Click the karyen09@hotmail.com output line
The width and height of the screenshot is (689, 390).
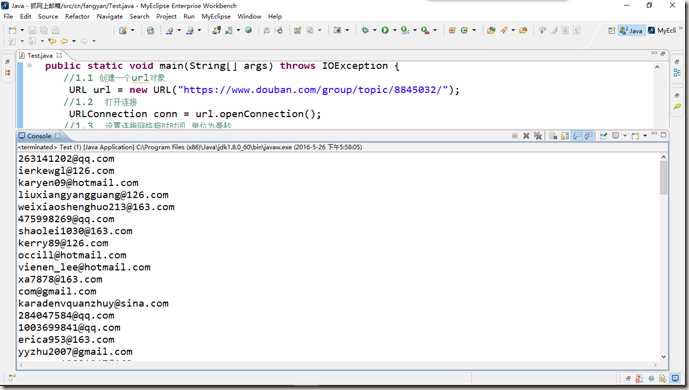click(x=78, y=183)
